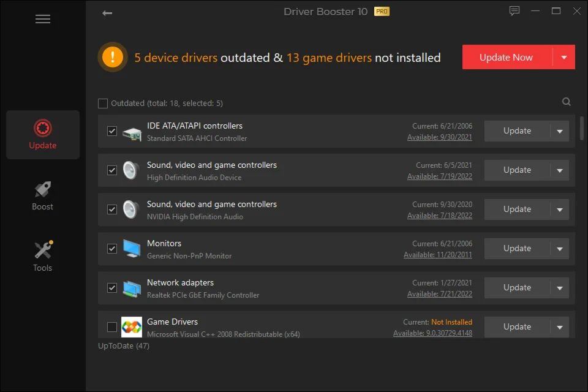
Task: Uncheck the IDE ATA/ATAPI controllers checkbox
Action: pyautogui.click(x=112, y=131)
